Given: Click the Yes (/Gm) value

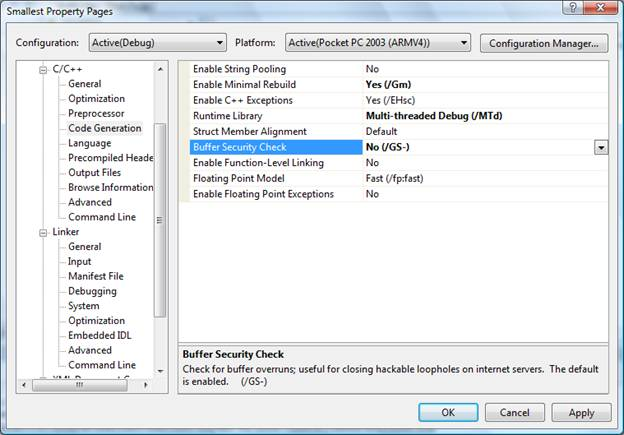Looking at the screenshot, I should click(388, 84).
